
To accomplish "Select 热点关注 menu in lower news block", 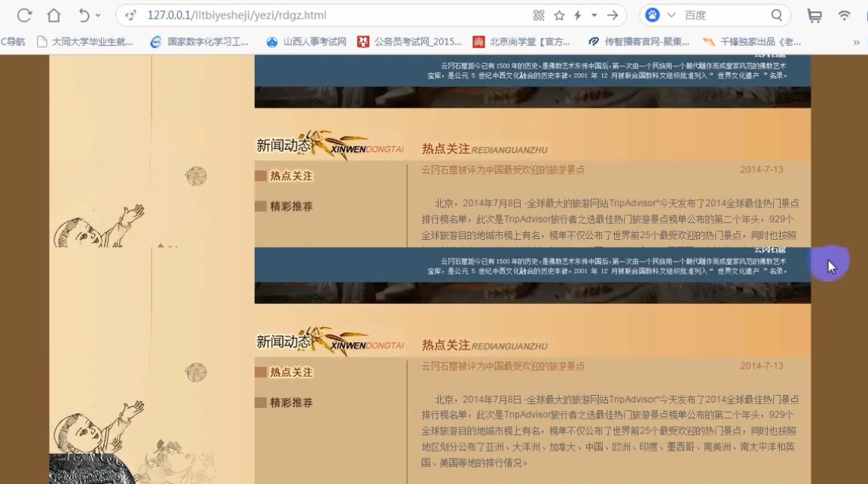I will coord(291,372).
